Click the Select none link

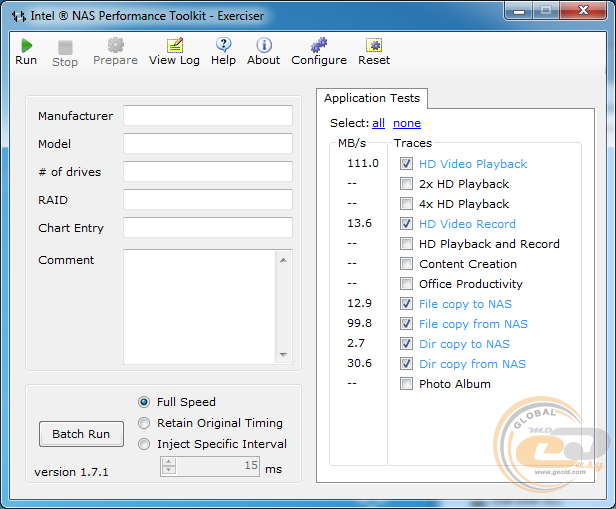click(407, 123)
